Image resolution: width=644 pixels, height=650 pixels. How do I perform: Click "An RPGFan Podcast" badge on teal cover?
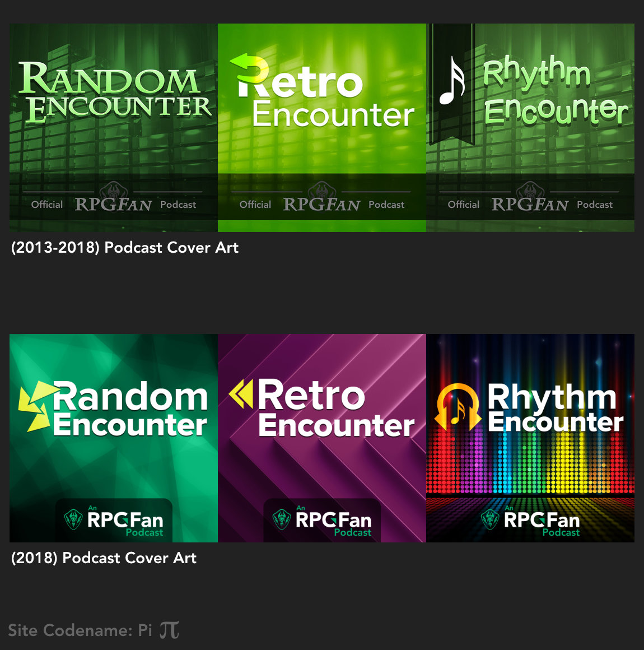114,520
